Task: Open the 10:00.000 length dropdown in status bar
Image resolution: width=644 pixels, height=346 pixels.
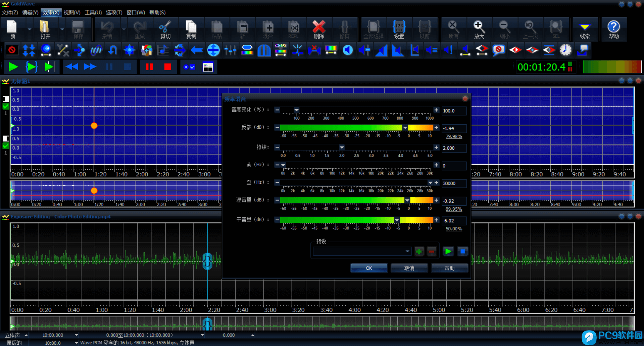Action: coord(77,335)
